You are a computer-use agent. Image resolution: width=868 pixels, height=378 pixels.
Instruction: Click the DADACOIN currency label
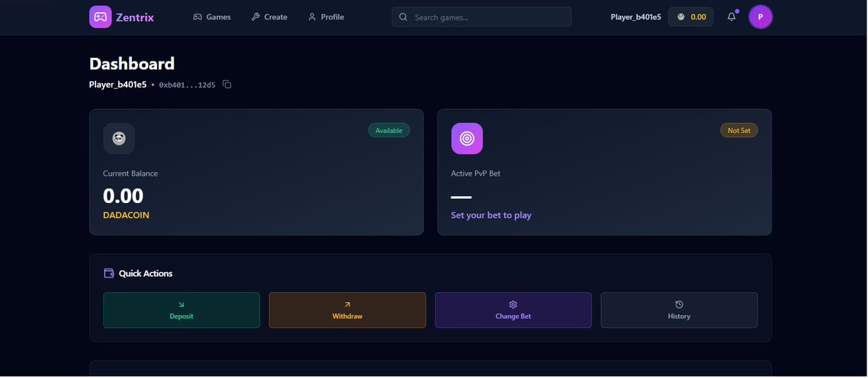127,215
